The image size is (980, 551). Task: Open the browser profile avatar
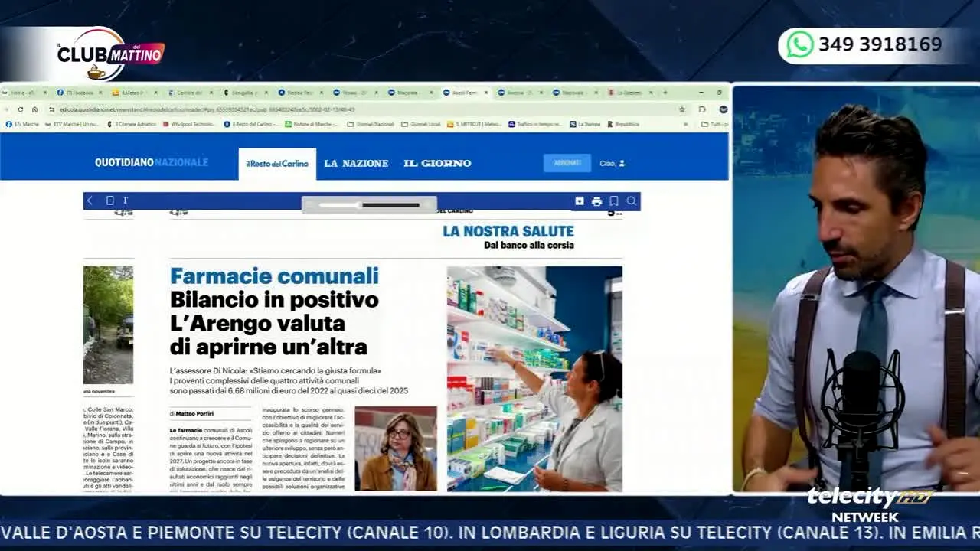pyautogui.click(x=723, y=109)
